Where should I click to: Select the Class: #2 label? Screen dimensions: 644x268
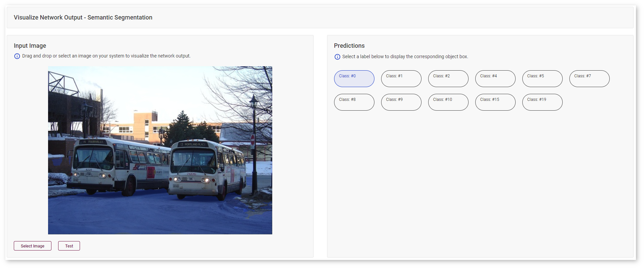coord(448,79)
